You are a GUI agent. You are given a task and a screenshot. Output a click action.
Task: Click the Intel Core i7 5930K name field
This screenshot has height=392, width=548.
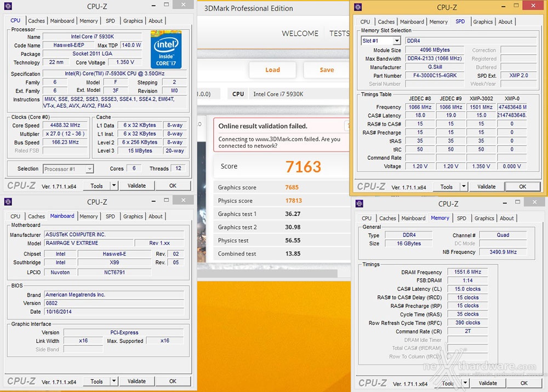click(93, 36)
